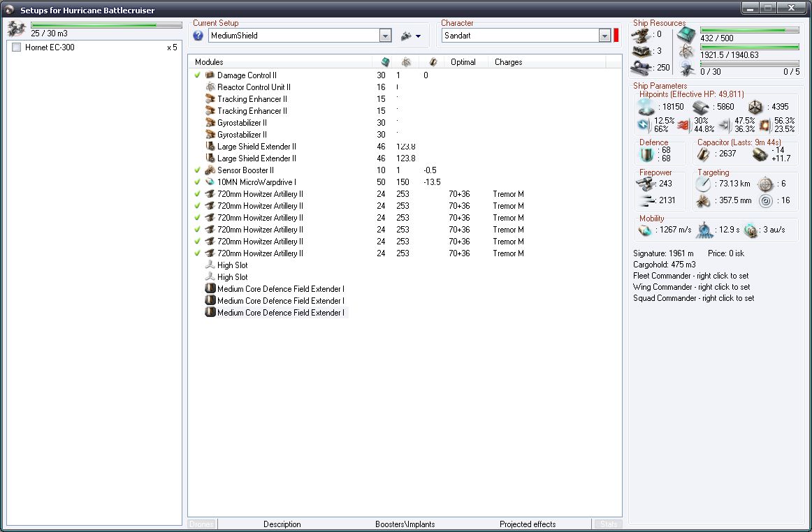Click the capacitor column header icon
Screen dimensions: 812x532
[433, 62]
